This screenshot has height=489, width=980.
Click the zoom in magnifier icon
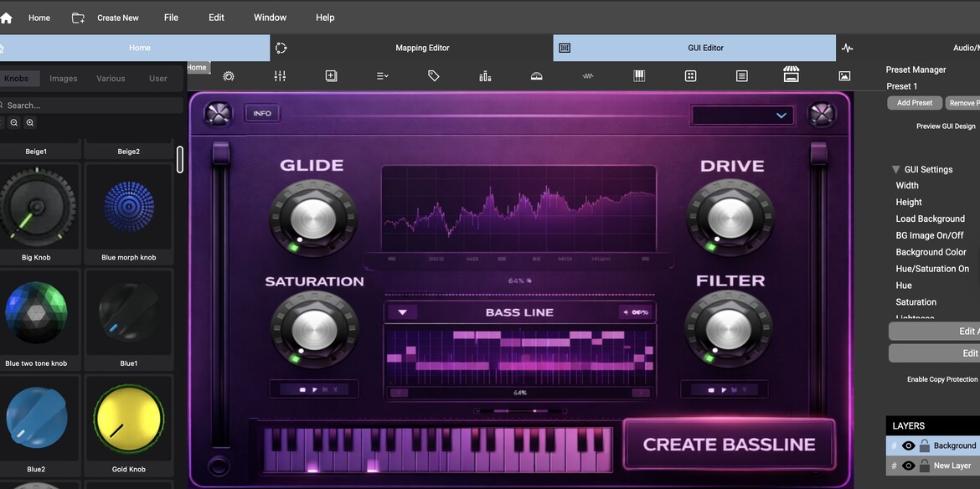30,123
